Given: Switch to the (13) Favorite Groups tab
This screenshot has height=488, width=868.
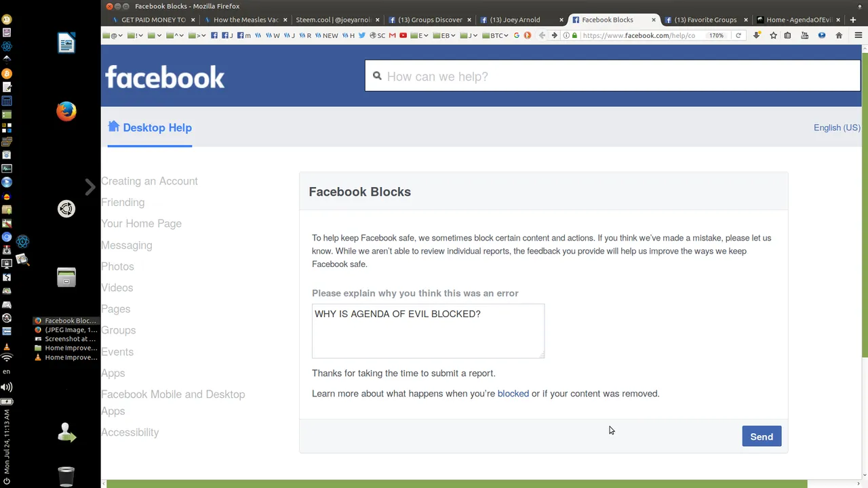Looking at the screenshot, I should [x=705, y=20].
